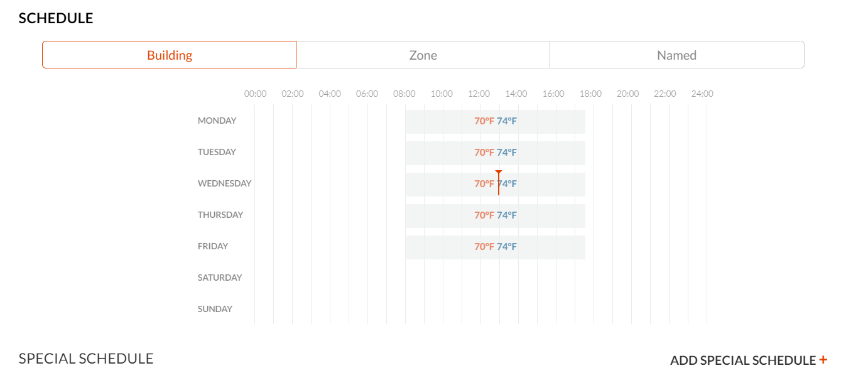868x373 pixels.
Task: Click the SPECIAL SCHEDULE heading
Action: [x=86, y=359]
